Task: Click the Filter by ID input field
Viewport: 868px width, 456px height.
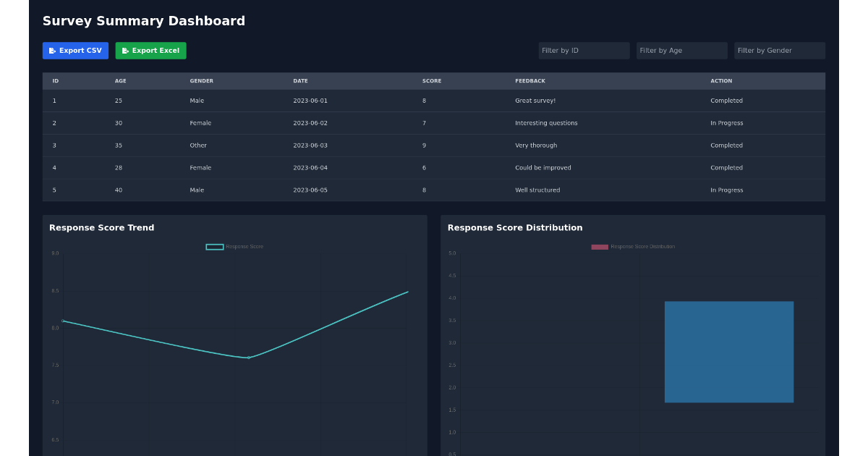Action: click(584, 51)
